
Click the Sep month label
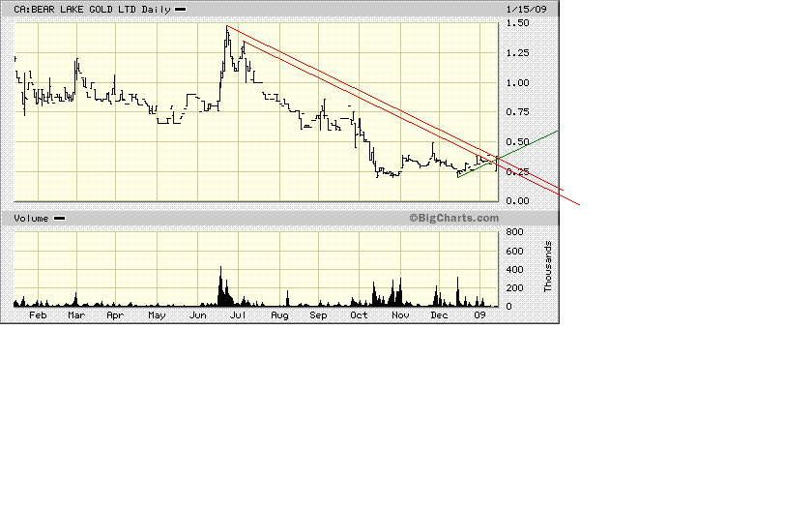318,315
